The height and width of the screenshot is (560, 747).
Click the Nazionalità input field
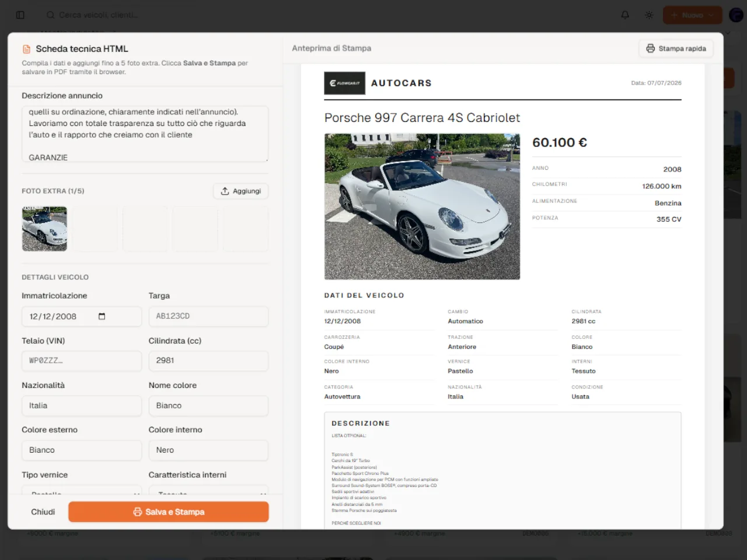pyautogui.click(x=82, y=405)
